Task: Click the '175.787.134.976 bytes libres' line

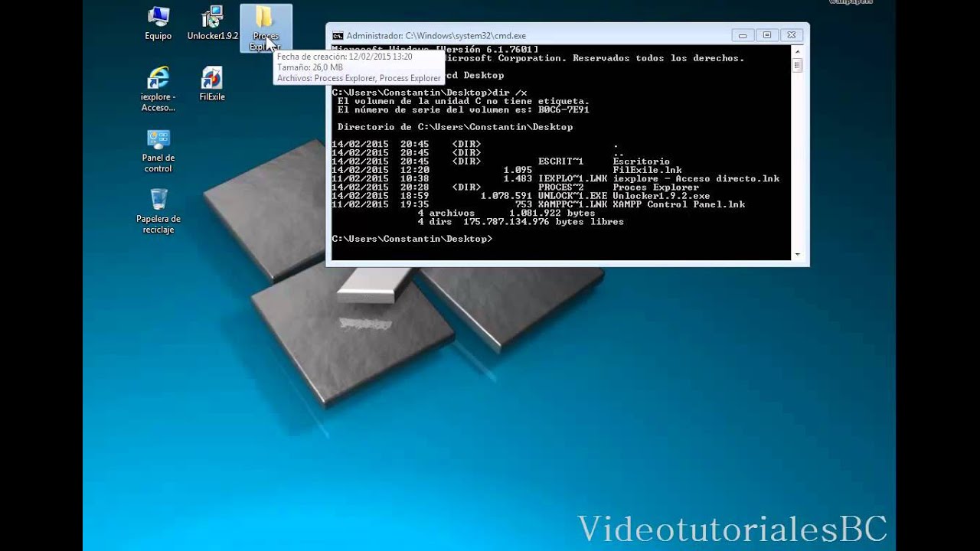Action: click(544, 222)
